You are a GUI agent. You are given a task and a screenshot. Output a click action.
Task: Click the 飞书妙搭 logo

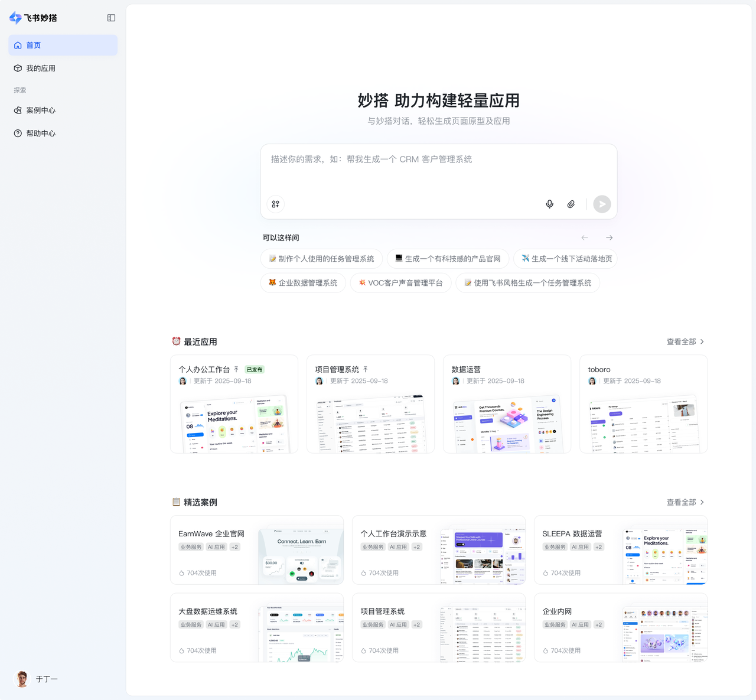coord(34,18)
